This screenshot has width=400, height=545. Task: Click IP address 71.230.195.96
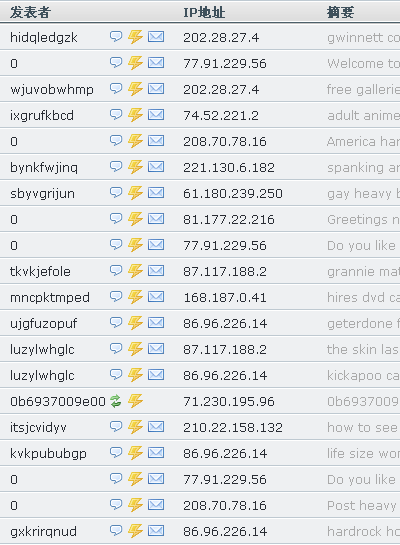tap(229, 401)
